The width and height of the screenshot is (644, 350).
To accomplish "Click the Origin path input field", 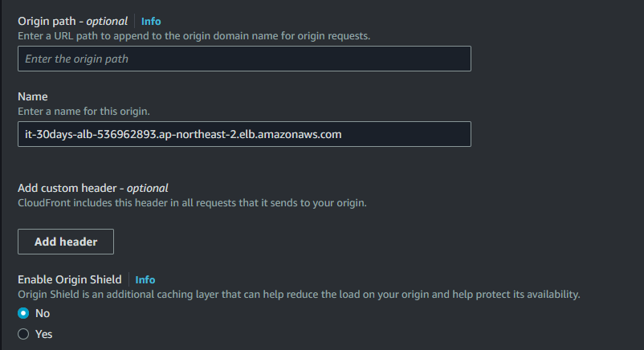I will tap(244, 59).
